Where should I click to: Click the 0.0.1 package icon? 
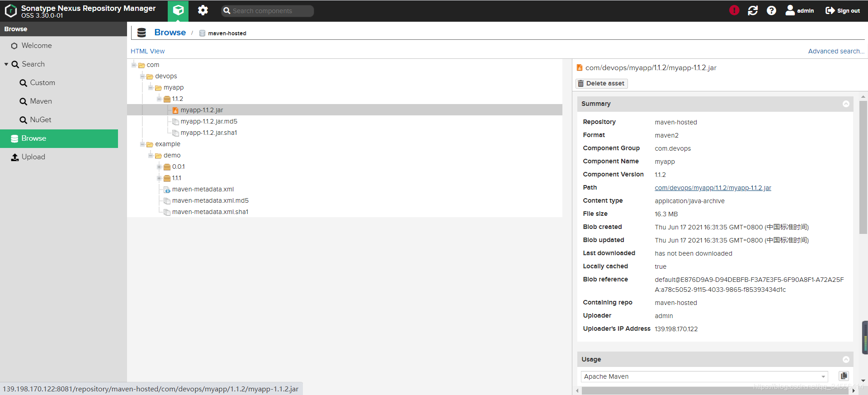(x=167, y=167)
